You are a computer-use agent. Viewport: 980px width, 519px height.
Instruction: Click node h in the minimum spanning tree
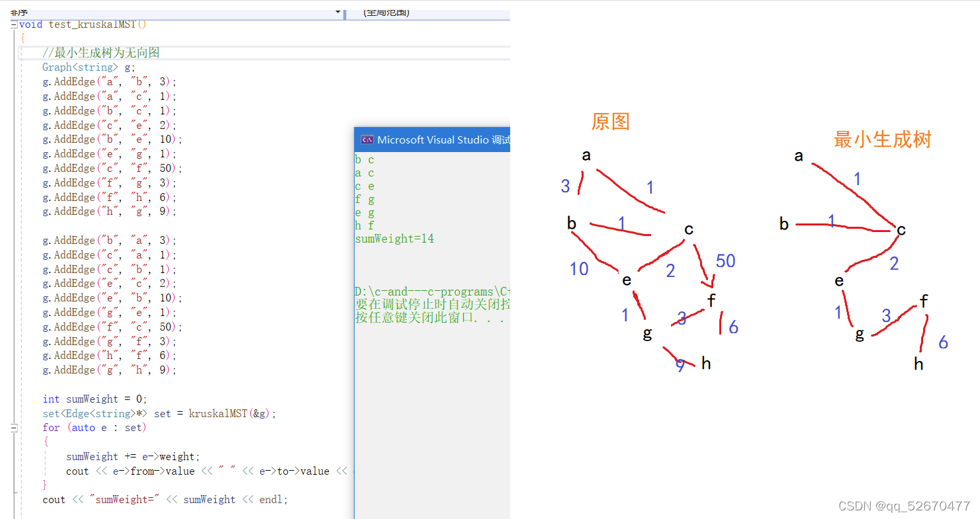[918, 364]
